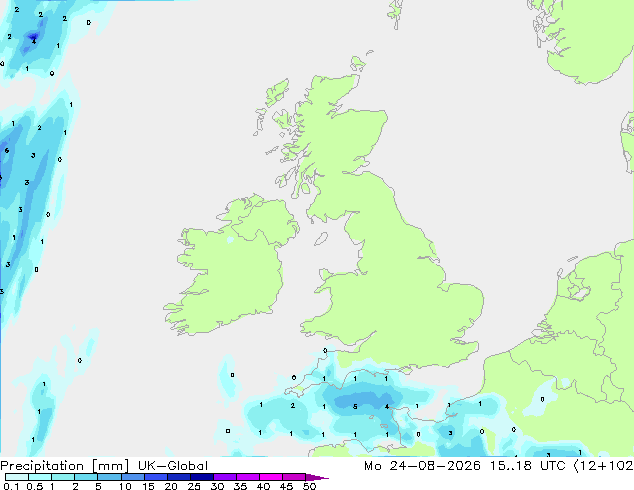Image resolution: width=634 pixels, height=490 pixels.
Task: Click the legend swatch between 1 and 2
Action: [x=63, y=477]
